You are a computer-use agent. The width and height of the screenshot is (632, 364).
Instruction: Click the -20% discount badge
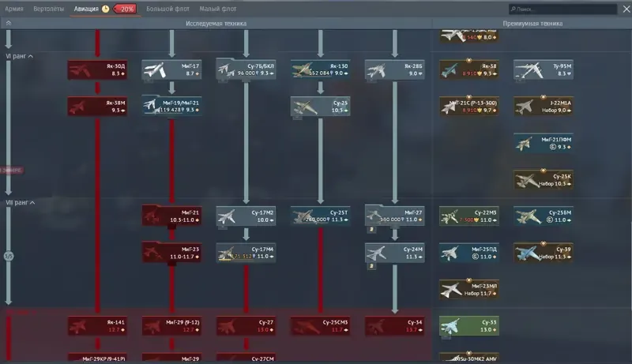126,9
